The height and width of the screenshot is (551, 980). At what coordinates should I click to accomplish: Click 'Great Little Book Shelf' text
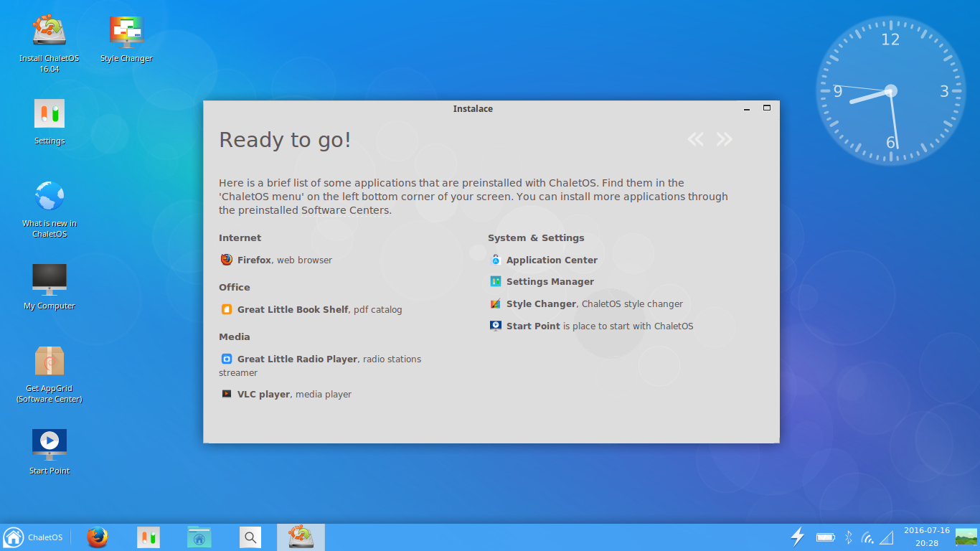click(293, 309)
